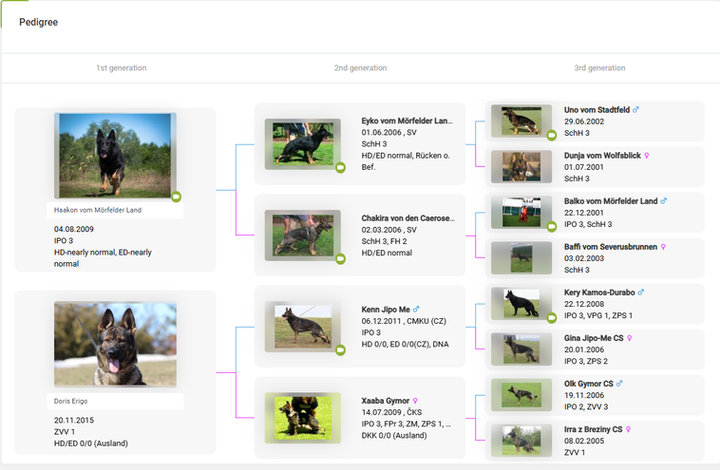This screenshot has height=470, width=720.
Task: Open Olk Gymor CS link
Action: (589, 384)
